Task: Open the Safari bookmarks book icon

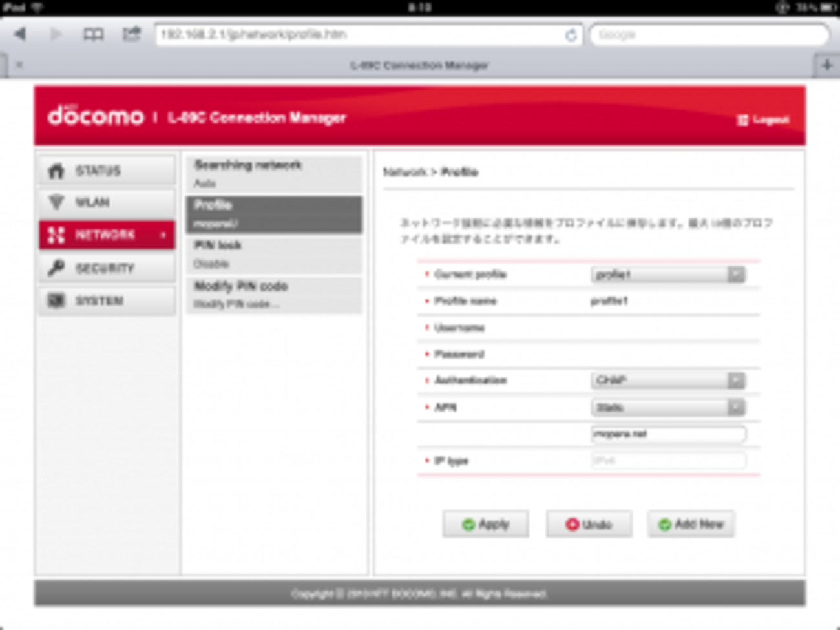Action: [x=93, y=34]
